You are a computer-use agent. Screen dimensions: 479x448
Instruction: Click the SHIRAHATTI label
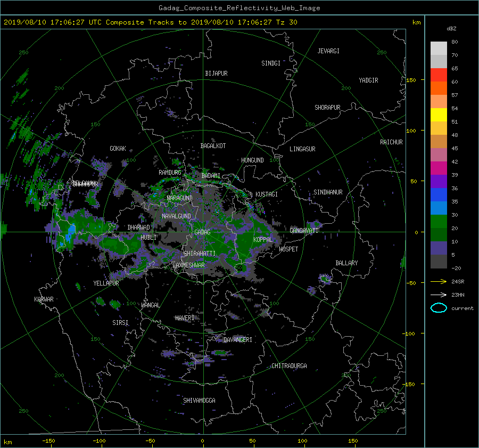tap(200, 254)
